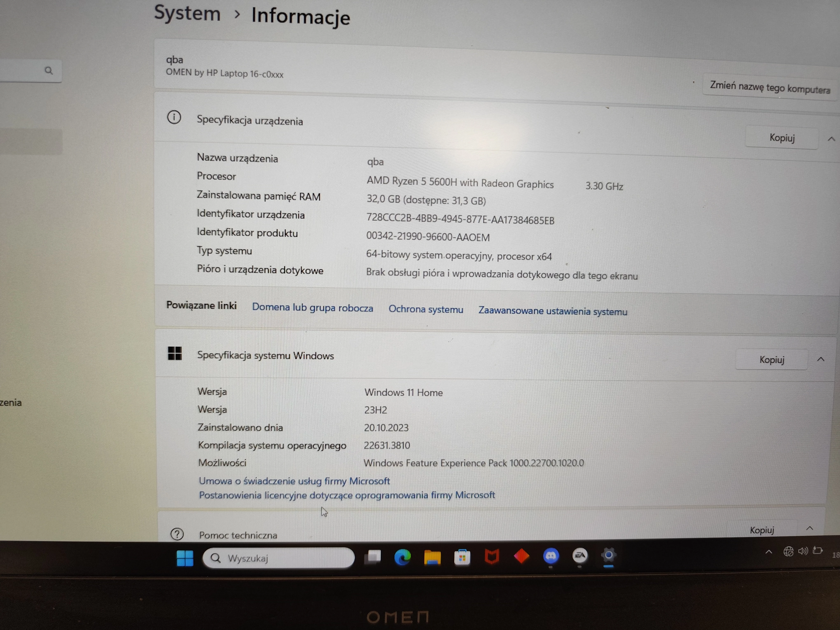
Task: Click the Settings gear taskbar icon
Action: pos(608,555)
